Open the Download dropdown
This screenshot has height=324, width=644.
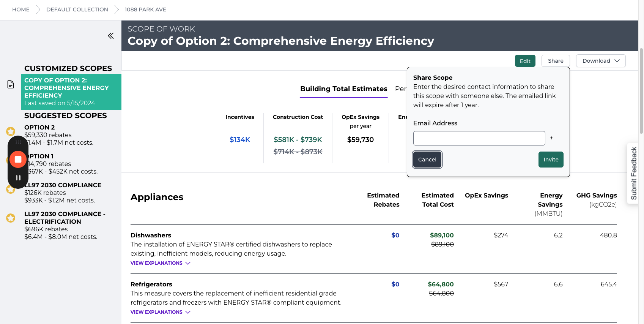tap(601, 61)
